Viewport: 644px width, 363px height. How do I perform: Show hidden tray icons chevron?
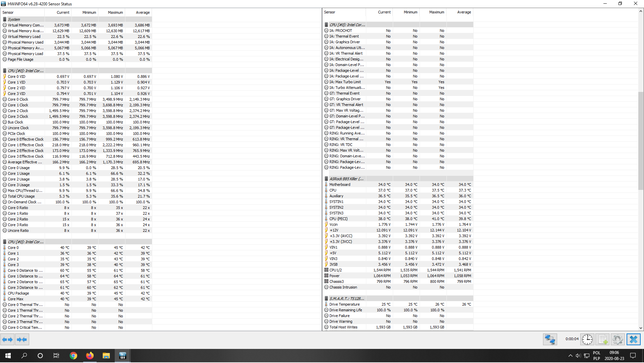(x=570, y=356)
